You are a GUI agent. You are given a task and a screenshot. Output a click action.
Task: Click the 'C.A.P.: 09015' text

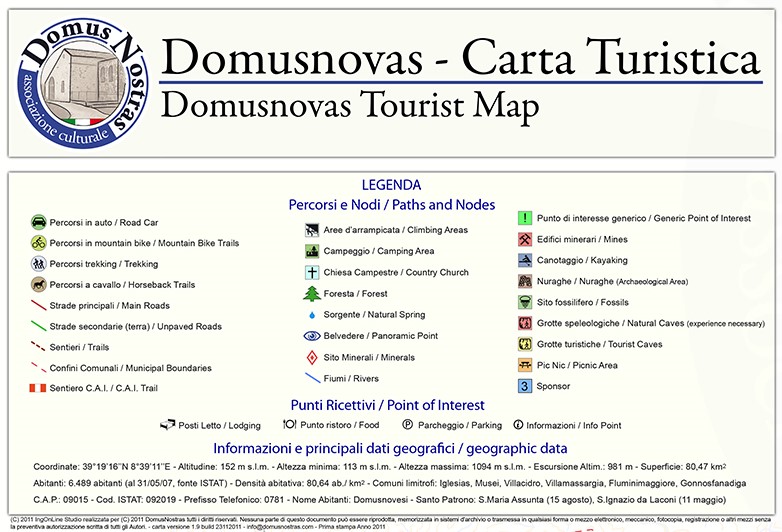click(x=61, y=500)
